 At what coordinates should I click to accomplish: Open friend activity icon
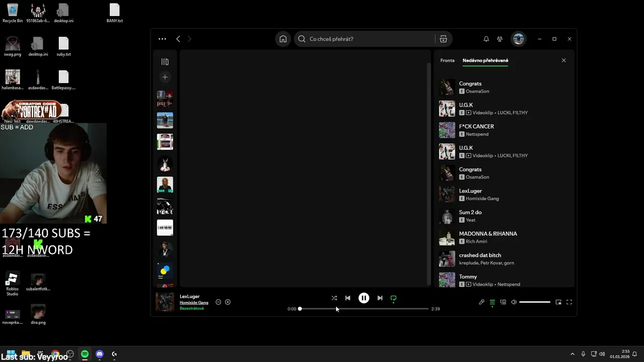click(x=500, y=39)
